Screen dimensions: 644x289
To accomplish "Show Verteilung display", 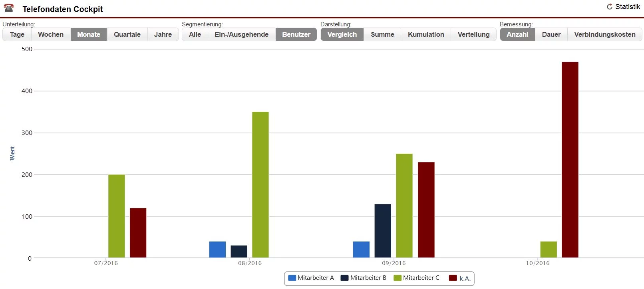I will click(x=473, y=34).
